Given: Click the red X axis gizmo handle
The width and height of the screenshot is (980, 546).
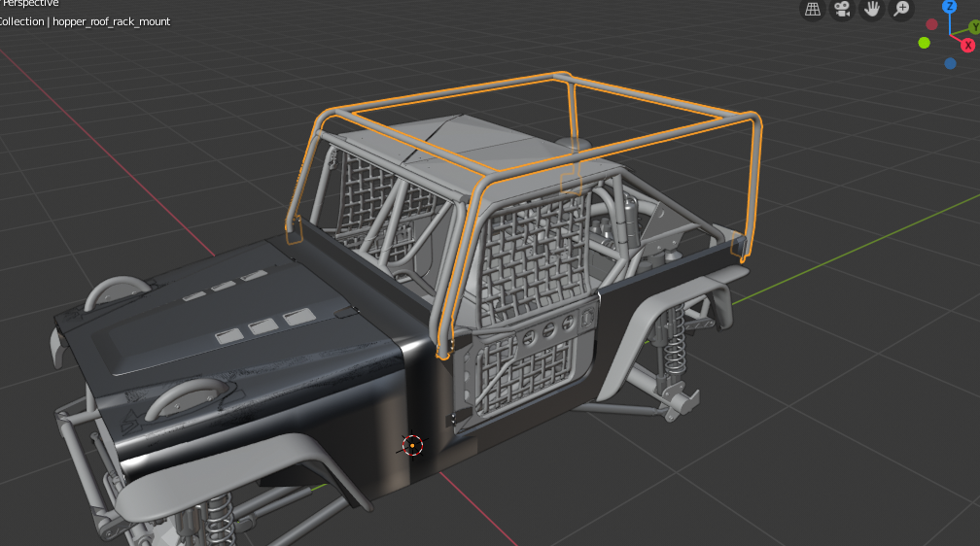Looking at the screenshot, I should coord(968,45).
